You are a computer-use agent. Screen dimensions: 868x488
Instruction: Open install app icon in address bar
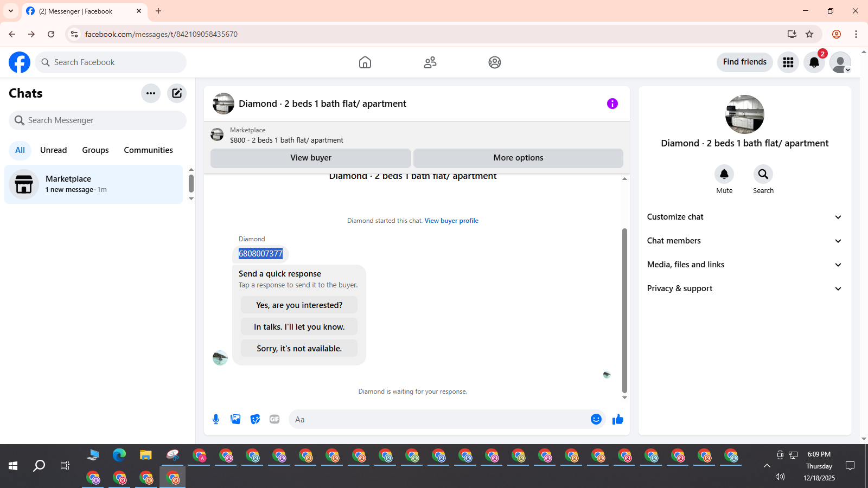pyautogui.click(x=792, y=34)
